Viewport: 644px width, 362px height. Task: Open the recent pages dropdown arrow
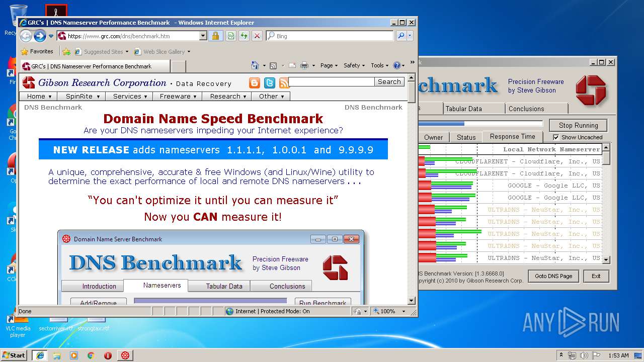tap(51, 36)
